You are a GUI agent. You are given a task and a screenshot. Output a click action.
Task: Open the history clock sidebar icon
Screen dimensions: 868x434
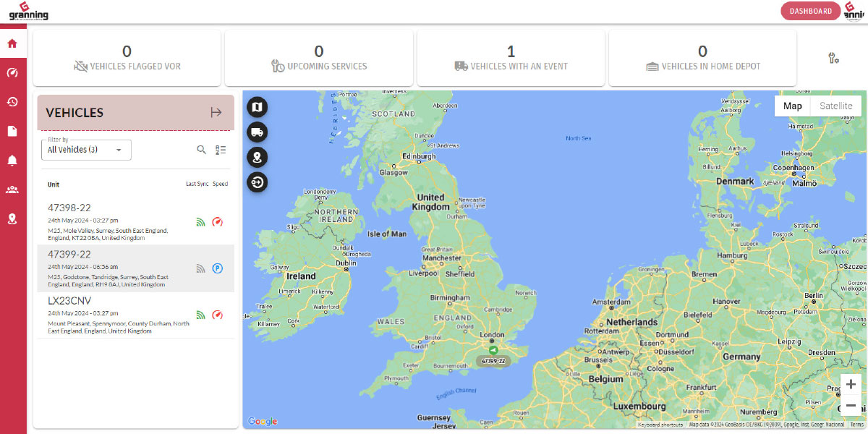[x=12, y=102]
